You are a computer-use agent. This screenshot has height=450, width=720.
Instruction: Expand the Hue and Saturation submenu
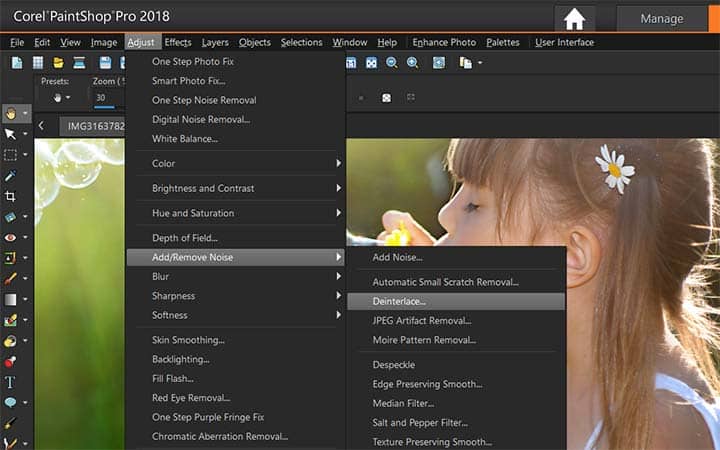pyautogui.click(x=338, y=213)
